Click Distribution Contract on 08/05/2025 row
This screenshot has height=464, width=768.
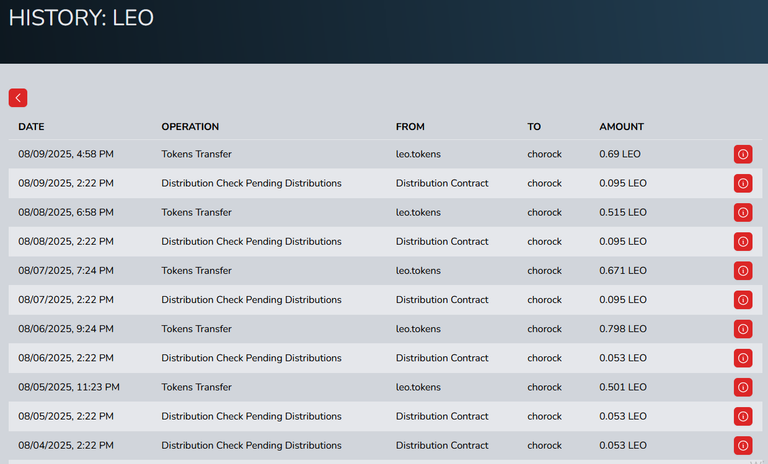442,416
